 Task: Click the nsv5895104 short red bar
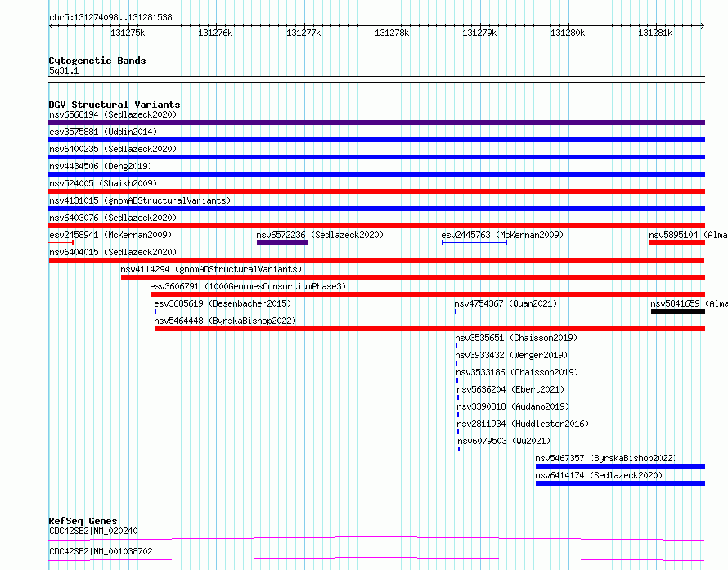pyautogui.click(x=677, y=243)
